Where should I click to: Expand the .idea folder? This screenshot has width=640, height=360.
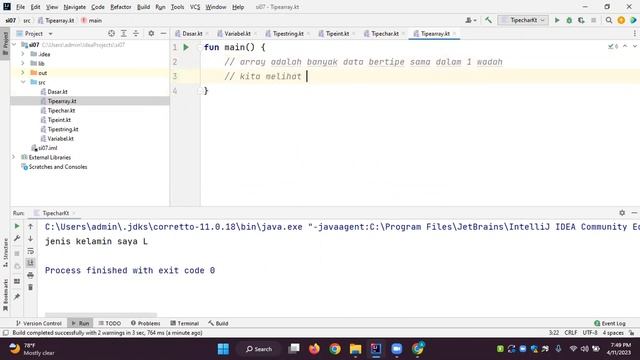pyautogui.click(x=23, y=54)
